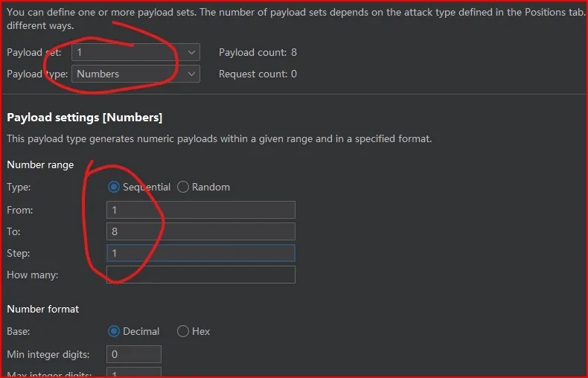
Task: Click the numeric payloads description text
Action: coord(220,138)
